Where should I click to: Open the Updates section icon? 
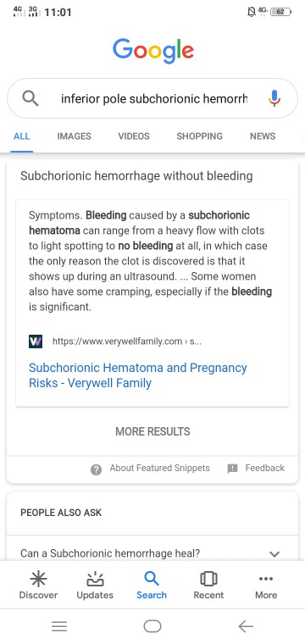point(95,580)
